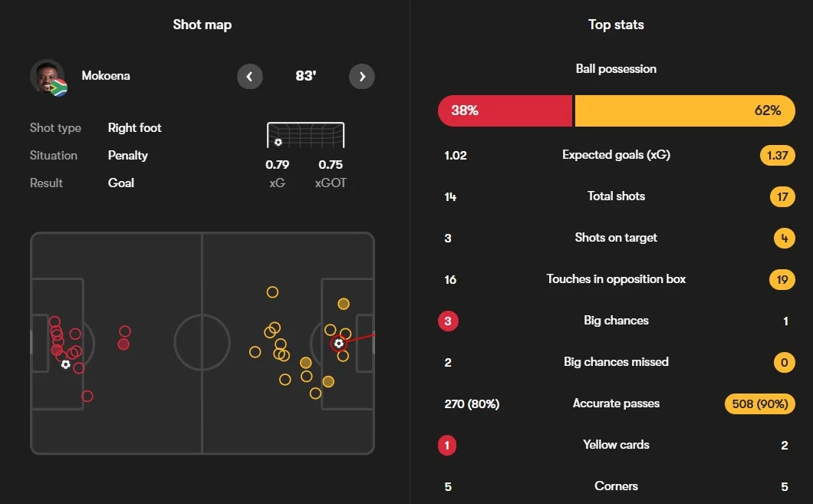Click the red Yellow cards 1 badge
Viewport: 813px width, 504px height.
tap(447, 446)
